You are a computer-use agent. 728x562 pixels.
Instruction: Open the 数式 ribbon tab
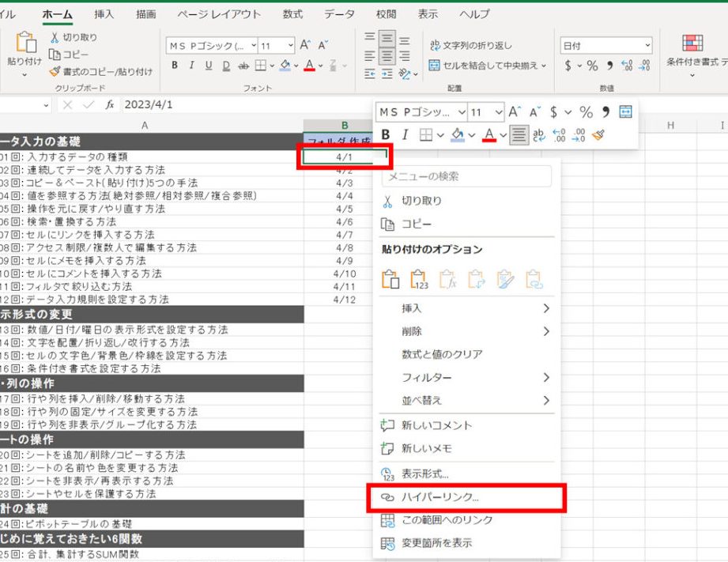point(292,14)
